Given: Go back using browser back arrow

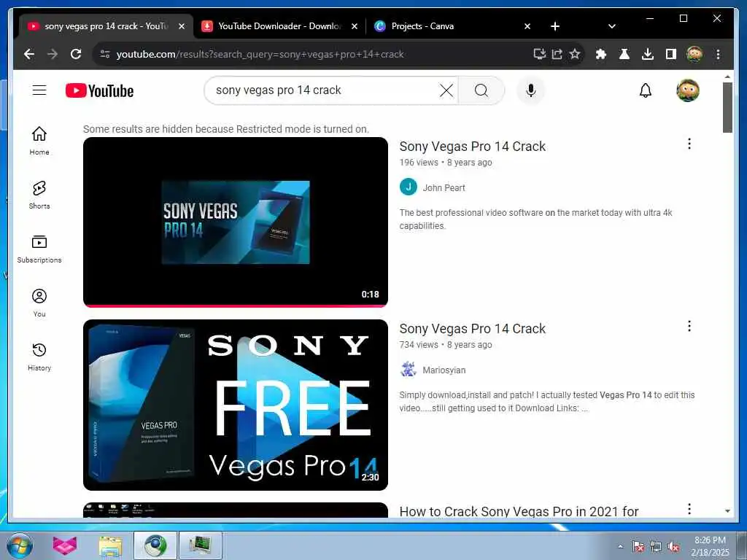Looking at the screenshot, I should click(29, 54).
